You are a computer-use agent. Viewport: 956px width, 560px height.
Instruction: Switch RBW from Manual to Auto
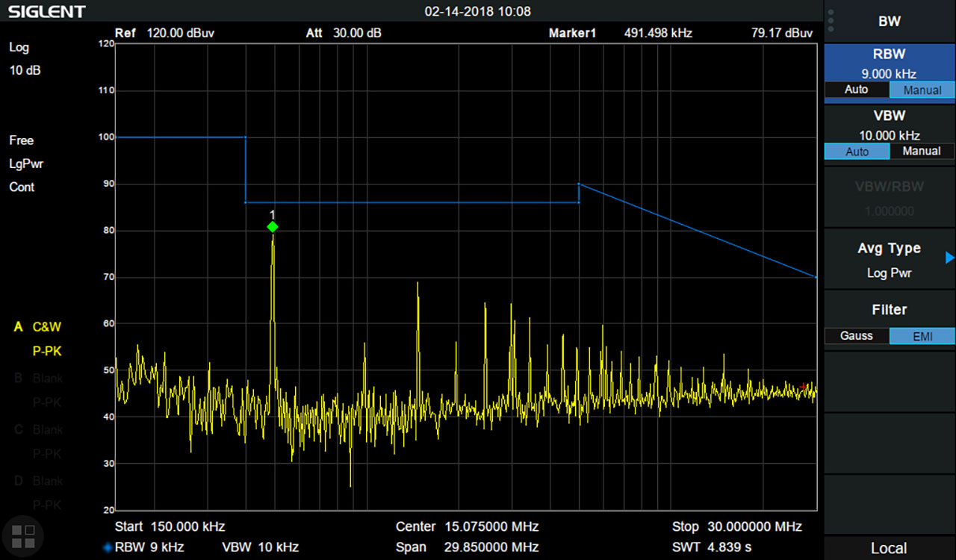(x=857, y=90)
